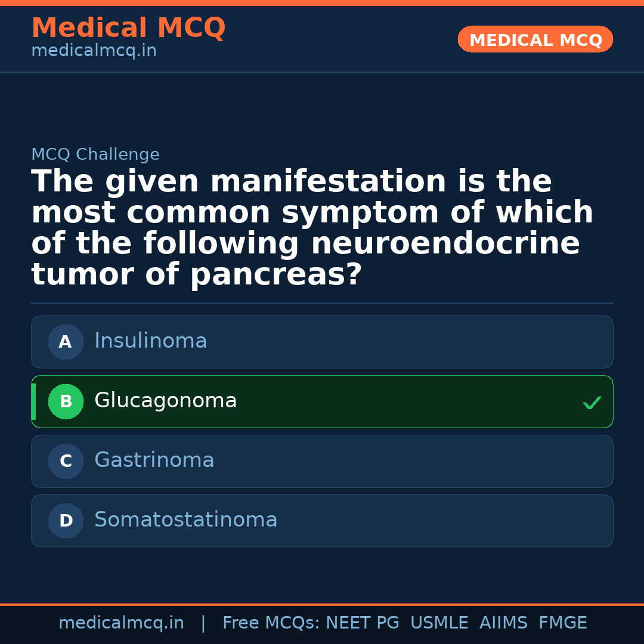Click FMGE in the footer
The image size is (644, 644).
[x=562, y=623]
